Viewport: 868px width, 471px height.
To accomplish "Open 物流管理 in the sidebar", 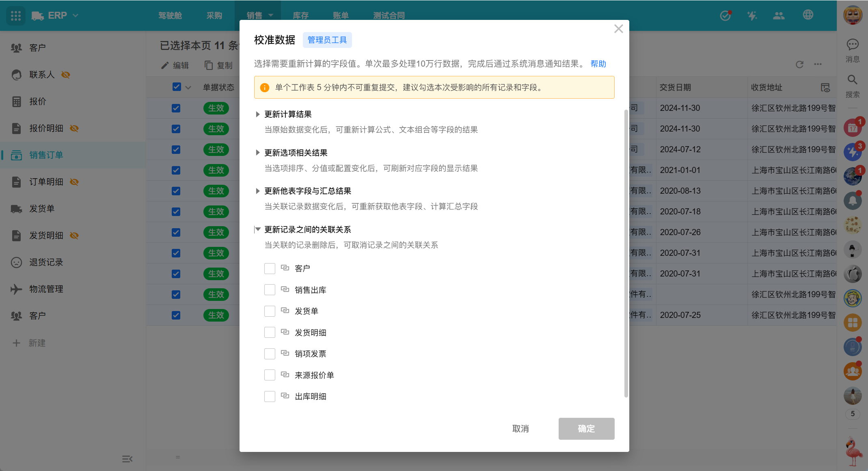I will click(x=73, y=289).
